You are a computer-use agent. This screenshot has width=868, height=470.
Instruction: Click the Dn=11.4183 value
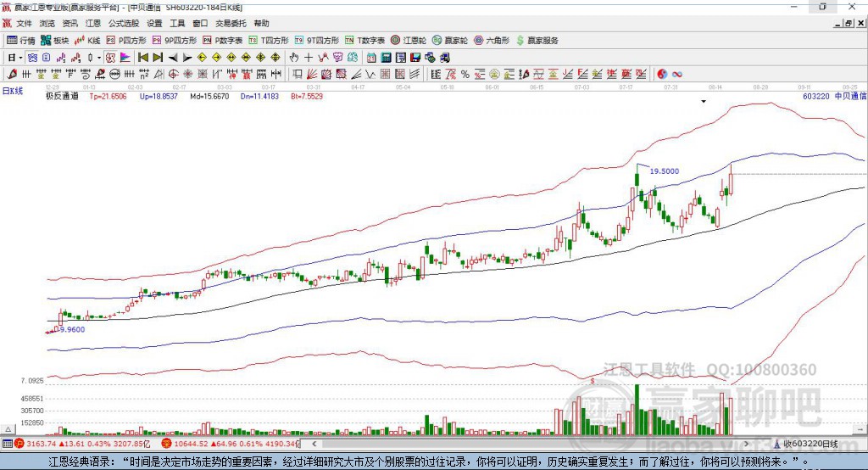259,96
